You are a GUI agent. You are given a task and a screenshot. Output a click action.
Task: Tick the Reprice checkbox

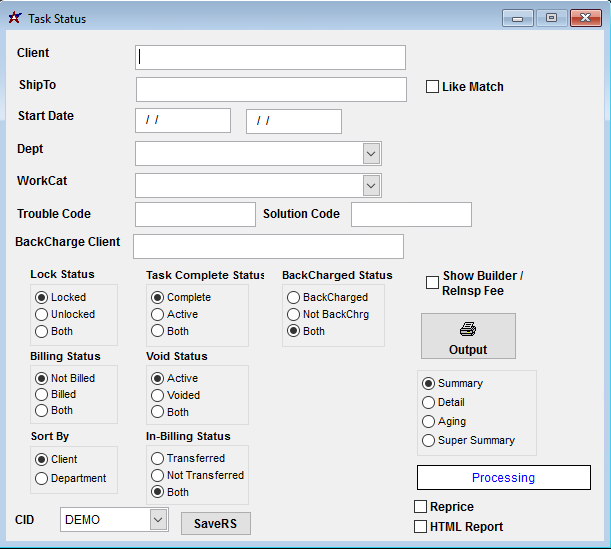(420, 507)
